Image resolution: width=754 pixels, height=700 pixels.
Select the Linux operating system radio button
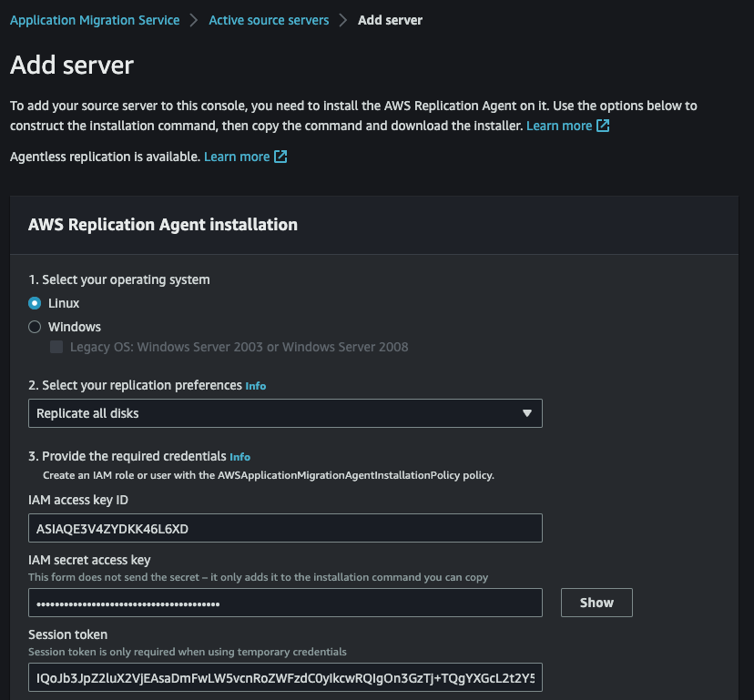point(35,303)
